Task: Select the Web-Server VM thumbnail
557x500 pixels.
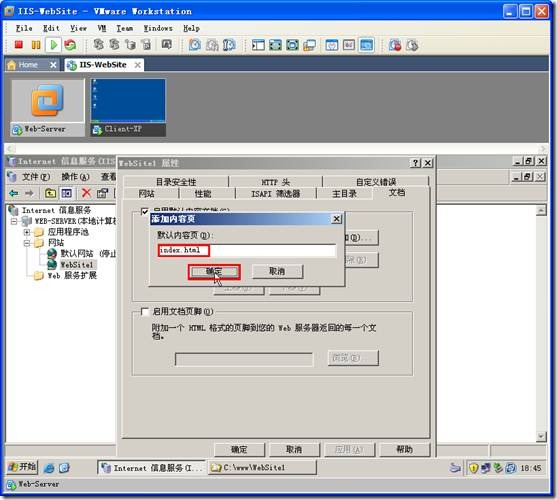Action: click(48, 108)
